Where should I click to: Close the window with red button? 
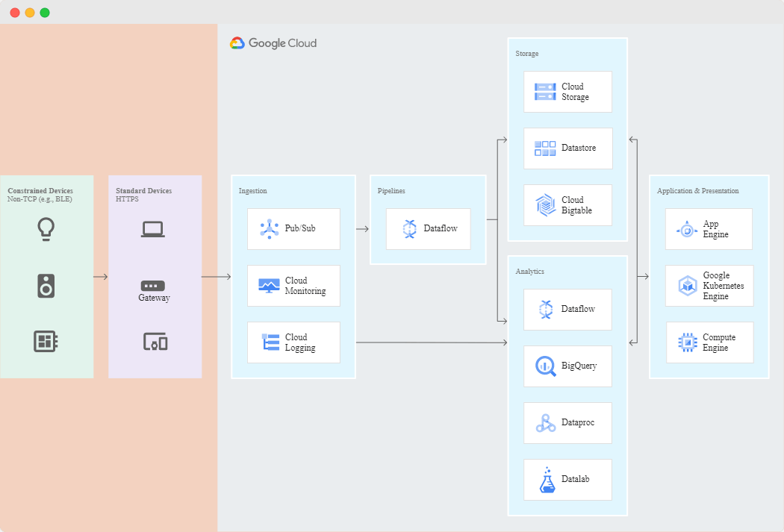click(15, 13)
